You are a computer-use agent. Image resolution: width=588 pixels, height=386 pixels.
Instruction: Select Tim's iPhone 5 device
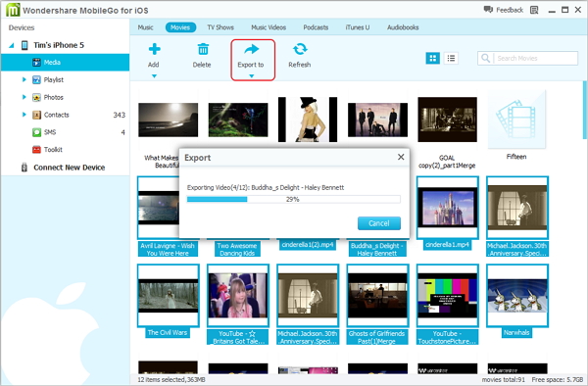(x=59, y=45)
